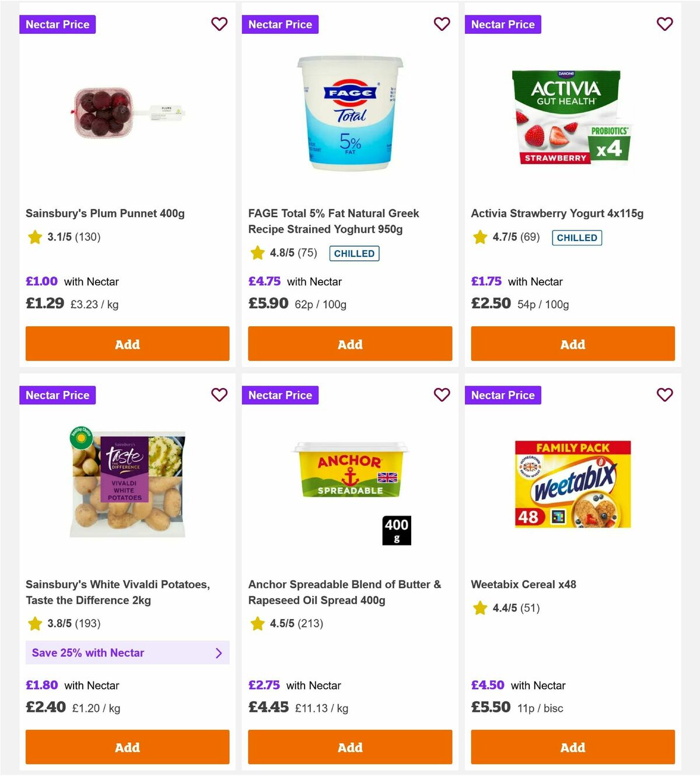Click the star rating icon for FAGE yoghurt
This screenshot has width=700, height=776.
coord(257,253)
